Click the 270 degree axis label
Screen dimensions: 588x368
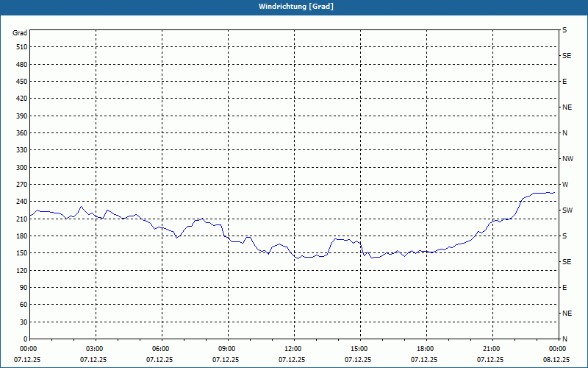click(x=22, y=185)
